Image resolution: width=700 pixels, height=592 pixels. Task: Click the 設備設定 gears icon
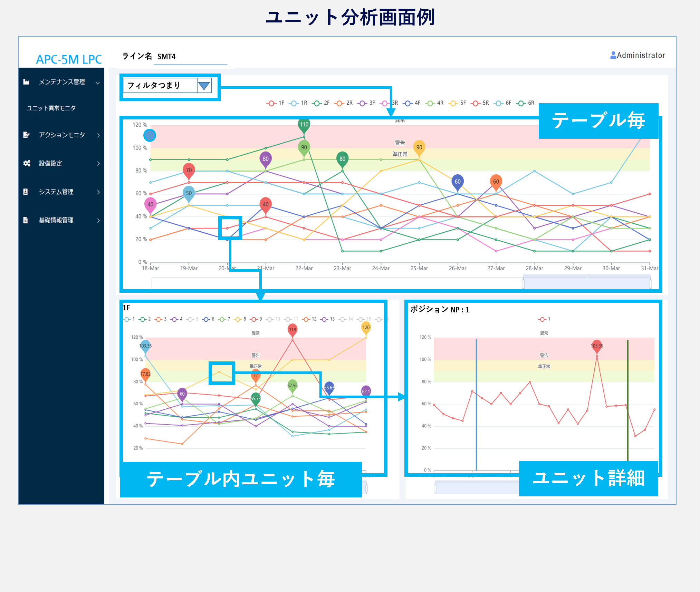27,163
